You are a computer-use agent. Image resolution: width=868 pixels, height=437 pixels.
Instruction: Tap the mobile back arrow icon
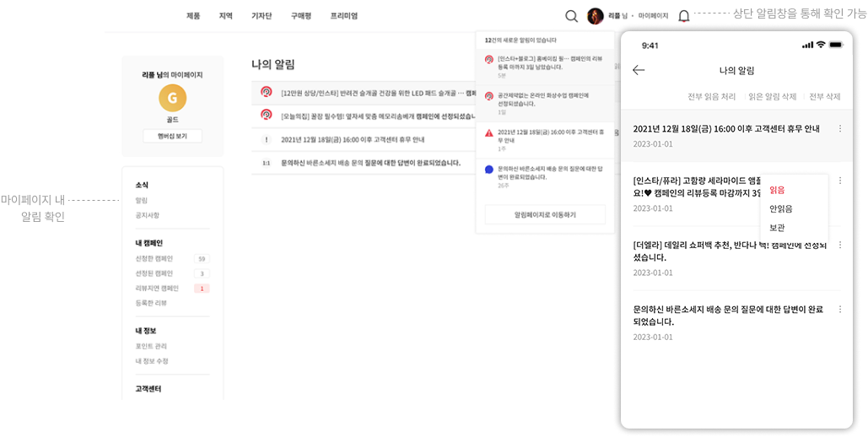(x=639, y=70)
